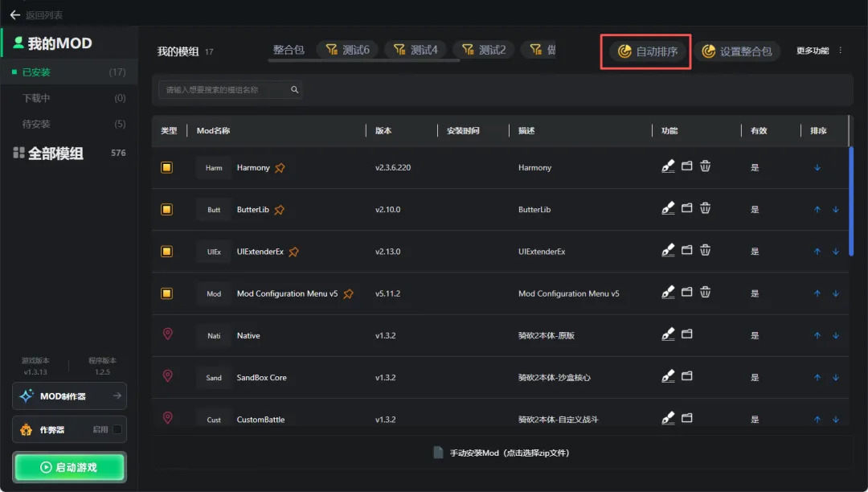
Task: Move ButterLib up with the up arrow
Action: [x=817, y=209]
